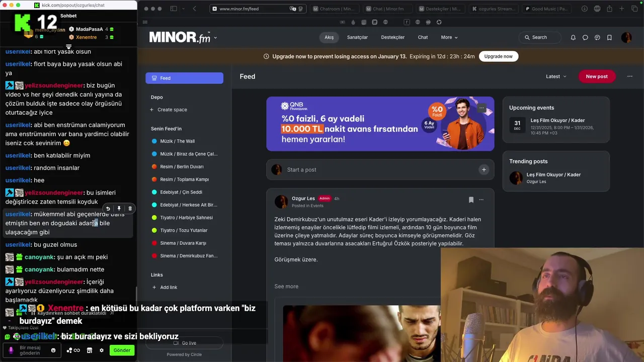
Task: Open the feed's three-dot options menu
Action: 629,76
